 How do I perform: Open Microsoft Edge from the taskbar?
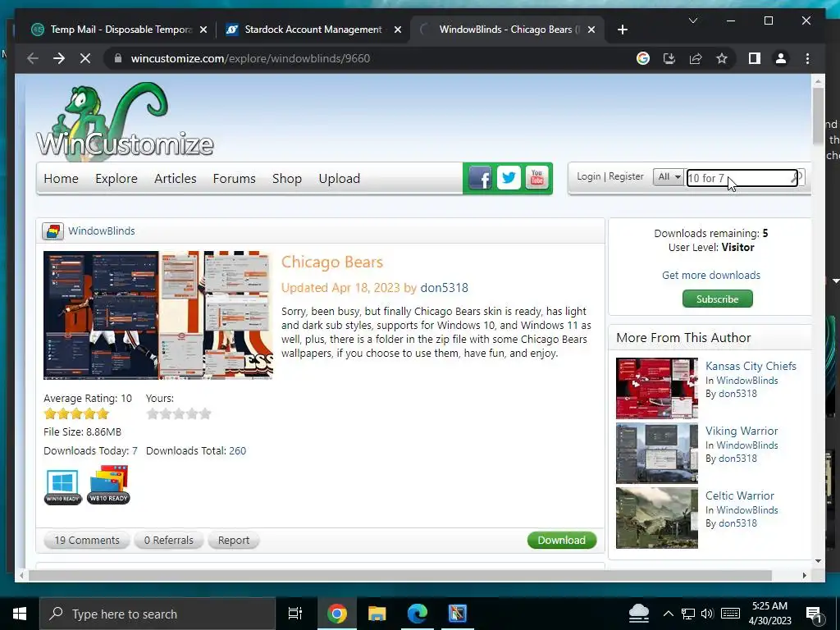click(418, 614)
